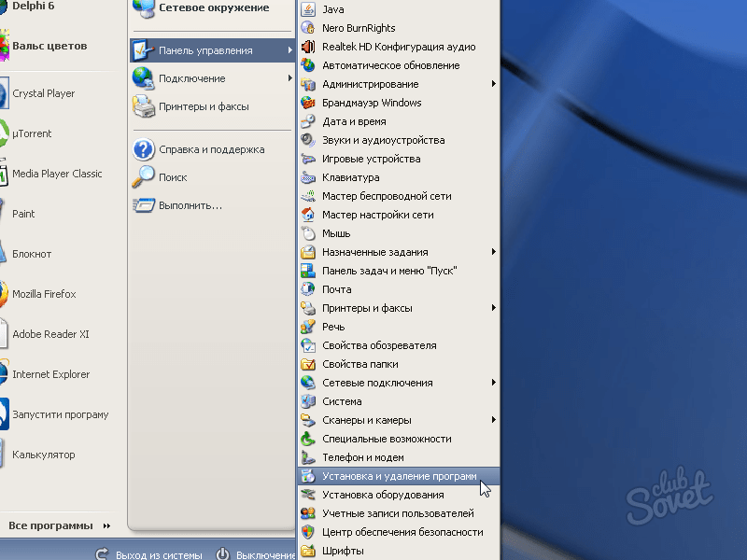Click the Выход из системы button
747x560 pixels.
[x=149, y=554]
